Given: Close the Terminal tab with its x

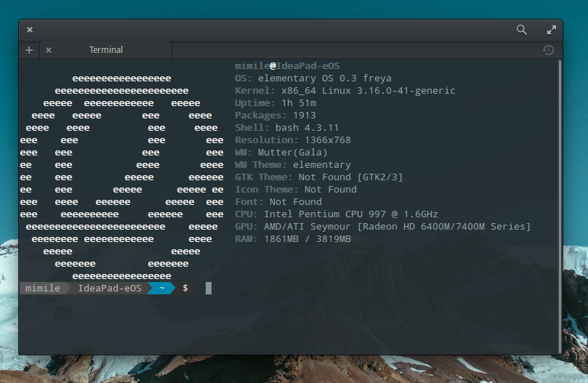Looking at the screenshot, I should click(49, 50).
